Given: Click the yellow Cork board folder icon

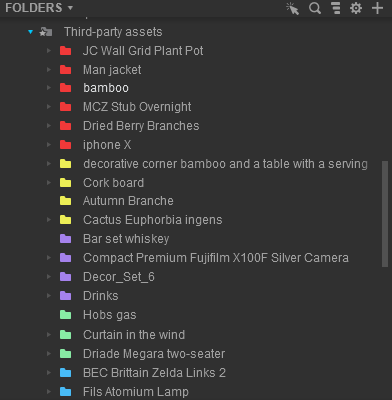Looking at the screenshot, I should click(x=66, y=183).
